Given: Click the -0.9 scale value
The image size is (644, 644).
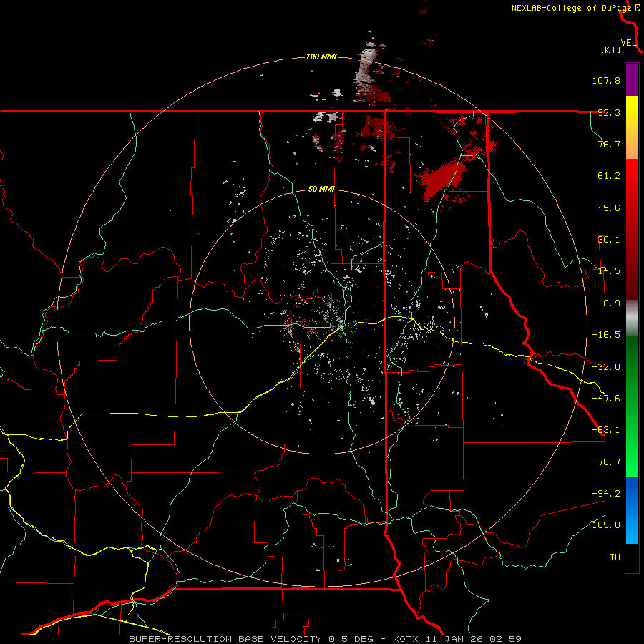Looking at the screenshot, I should tap(609, 303).
